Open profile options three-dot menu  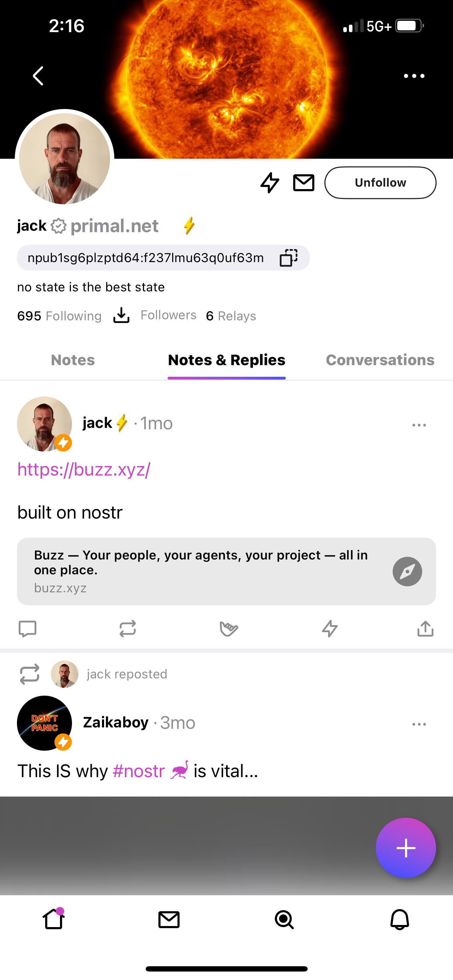pyautogui.click(x=414, y=76)
